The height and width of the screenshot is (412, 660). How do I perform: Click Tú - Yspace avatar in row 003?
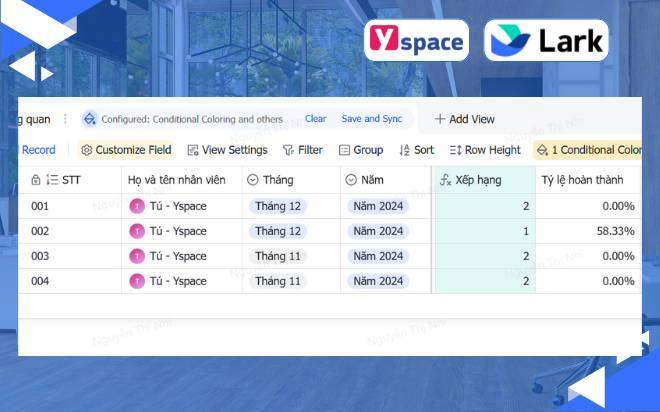(137, 256)
